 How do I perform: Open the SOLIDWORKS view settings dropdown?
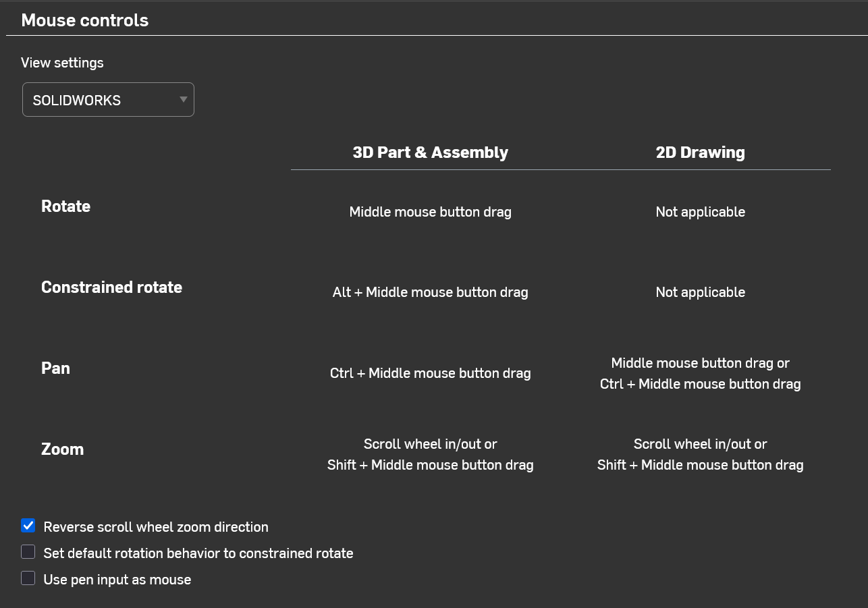(x=108, y=100)
